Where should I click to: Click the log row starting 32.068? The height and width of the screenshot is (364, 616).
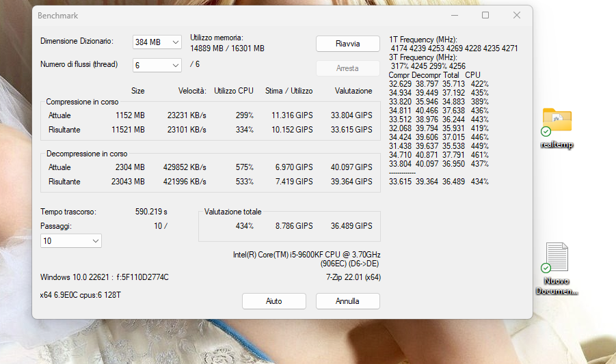439,128
